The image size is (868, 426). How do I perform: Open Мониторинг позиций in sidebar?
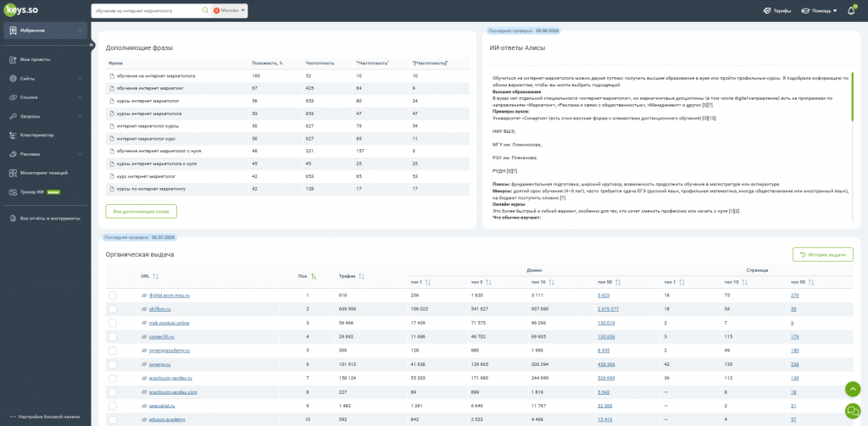click(46, 173)
